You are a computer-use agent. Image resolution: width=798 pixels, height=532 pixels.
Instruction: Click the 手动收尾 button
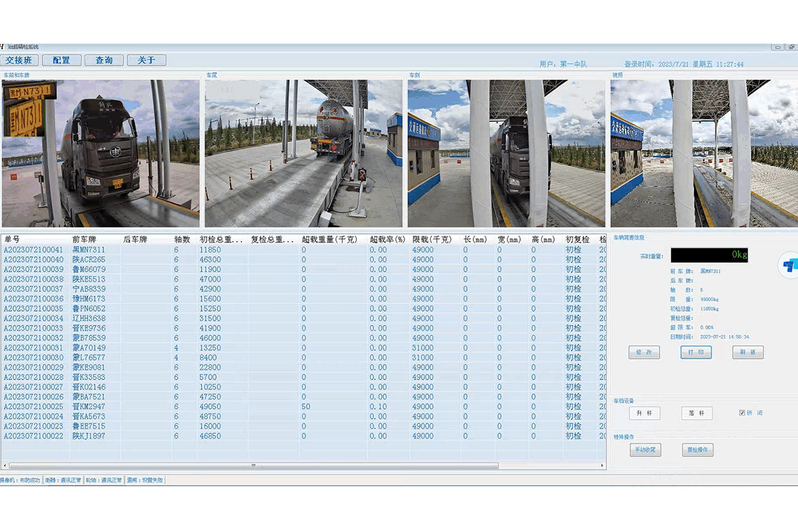[x=646, y=450]
